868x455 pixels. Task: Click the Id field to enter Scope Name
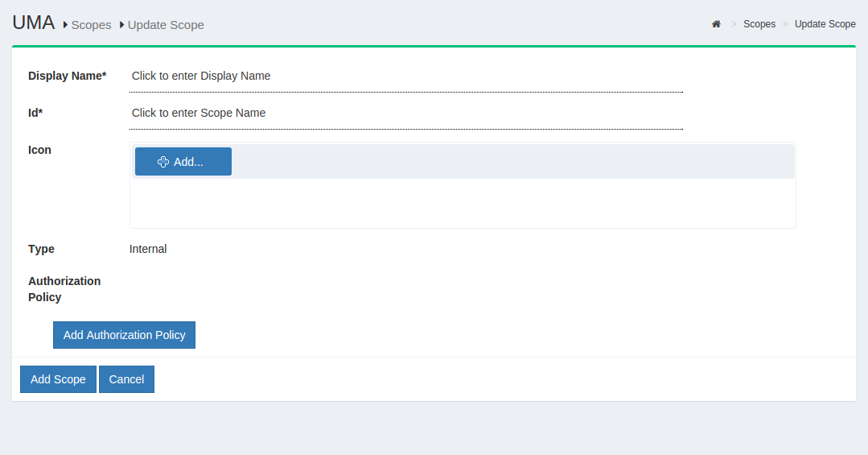pyautogui.click(x=405, y=114)
